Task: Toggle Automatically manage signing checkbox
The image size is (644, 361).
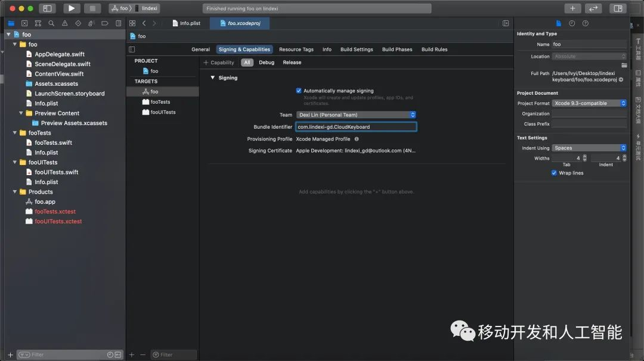Action: tap(299, 91)
